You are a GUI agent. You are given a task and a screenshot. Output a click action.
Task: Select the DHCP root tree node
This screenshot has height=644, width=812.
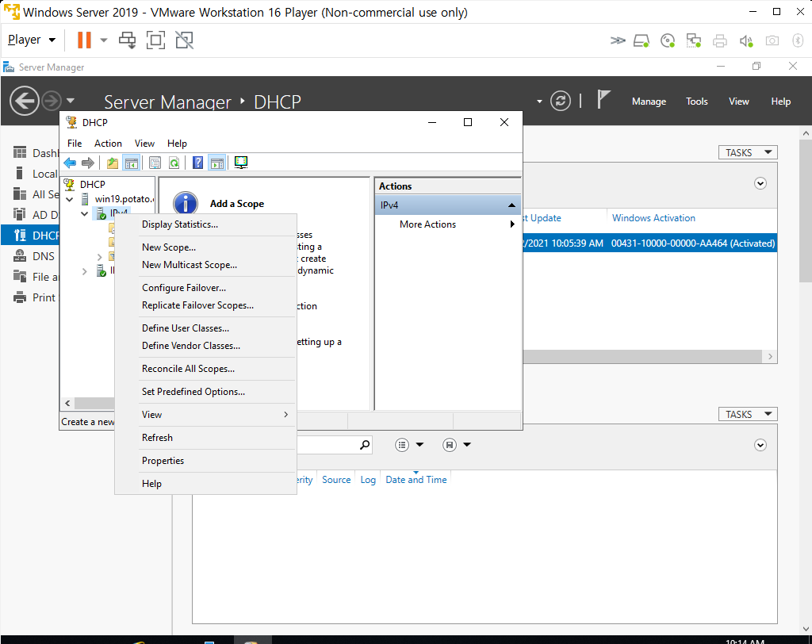click(x=92, y=185)
